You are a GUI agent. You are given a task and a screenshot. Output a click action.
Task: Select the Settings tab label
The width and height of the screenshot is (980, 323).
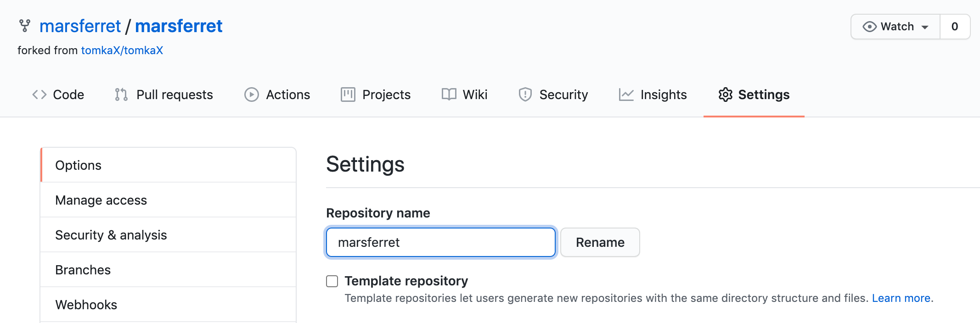click(764, 95)
